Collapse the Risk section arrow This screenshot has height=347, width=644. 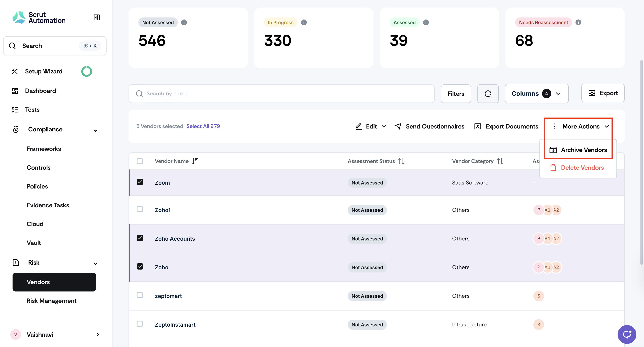[95, 264]
